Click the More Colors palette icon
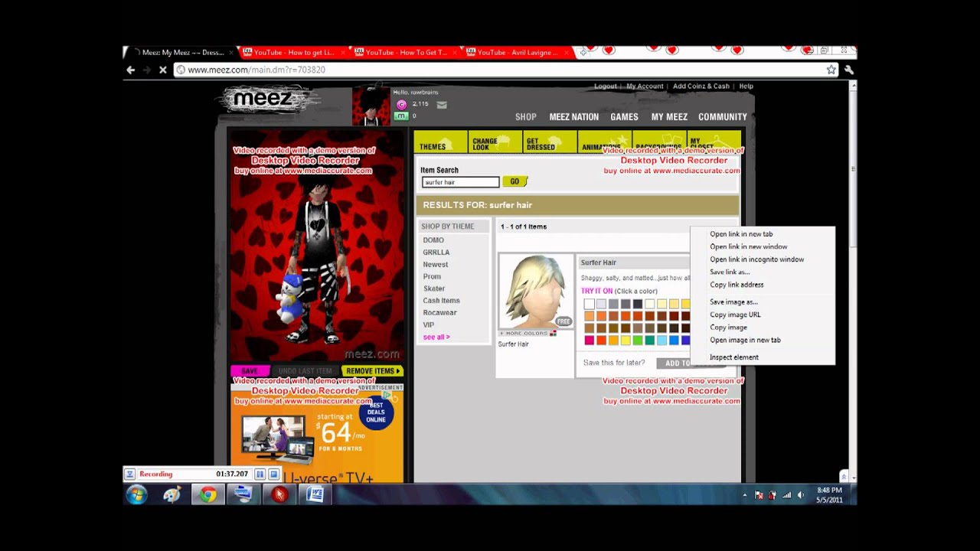 coord(553,334)
